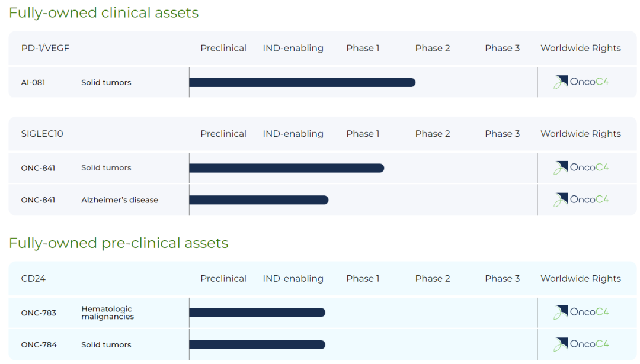Image resolution: width=640 pixels, height=364 pixels.
Task: Click the CD24 target header
Action: pos(33,278)
